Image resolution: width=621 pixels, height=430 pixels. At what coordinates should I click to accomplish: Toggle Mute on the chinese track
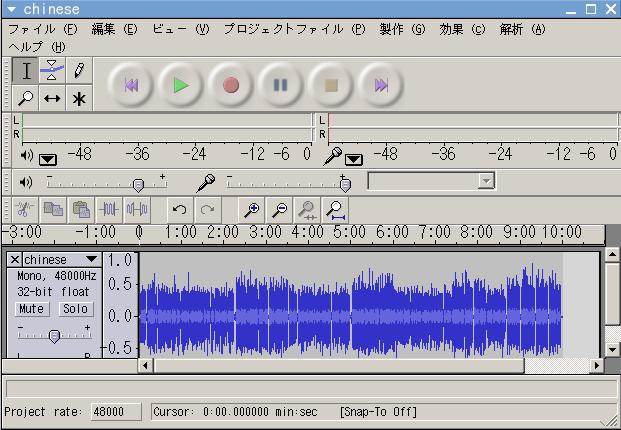(32, 309)
